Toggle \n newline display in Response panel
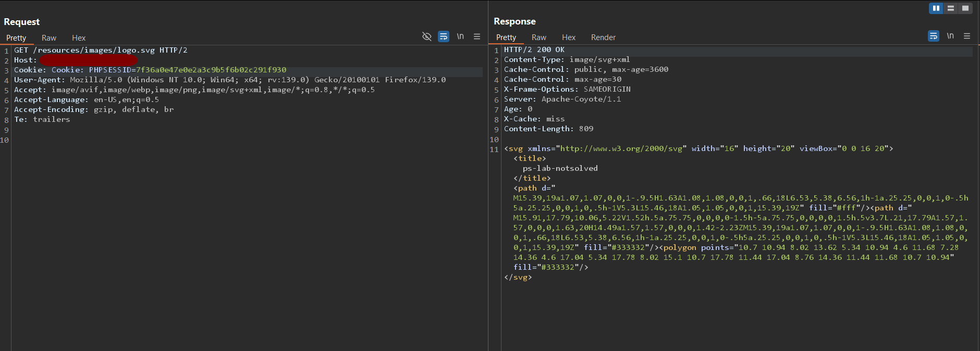 click(950, 36)
